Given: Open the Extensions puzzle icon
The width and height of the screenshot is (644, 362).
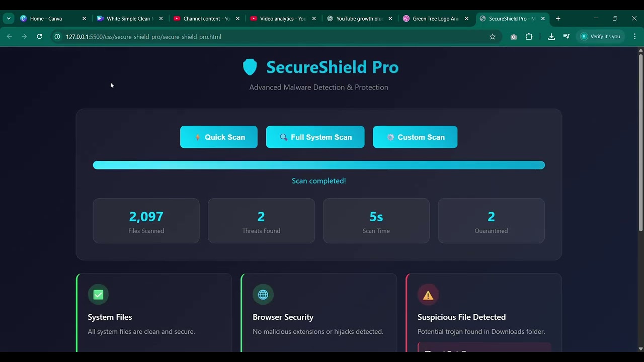Looking at the screenshot, I should tap(529, 37).
